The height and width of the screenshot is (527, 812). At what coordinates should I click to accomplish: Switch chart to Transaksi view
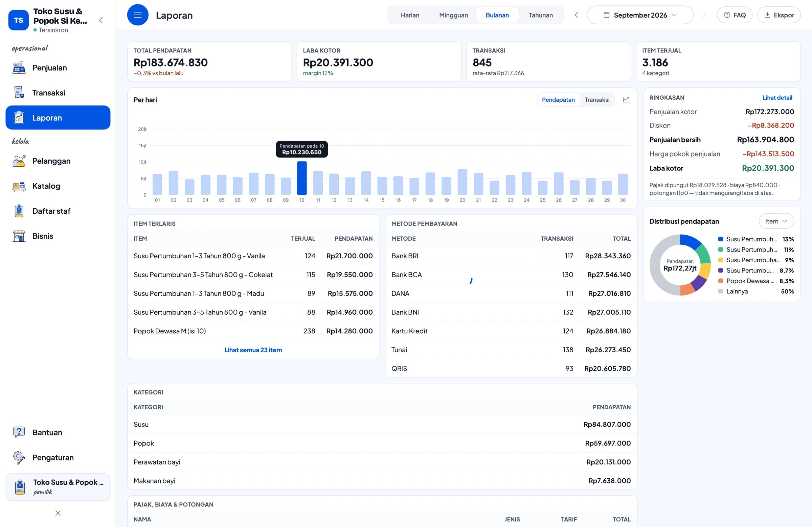tap(597, 99)
